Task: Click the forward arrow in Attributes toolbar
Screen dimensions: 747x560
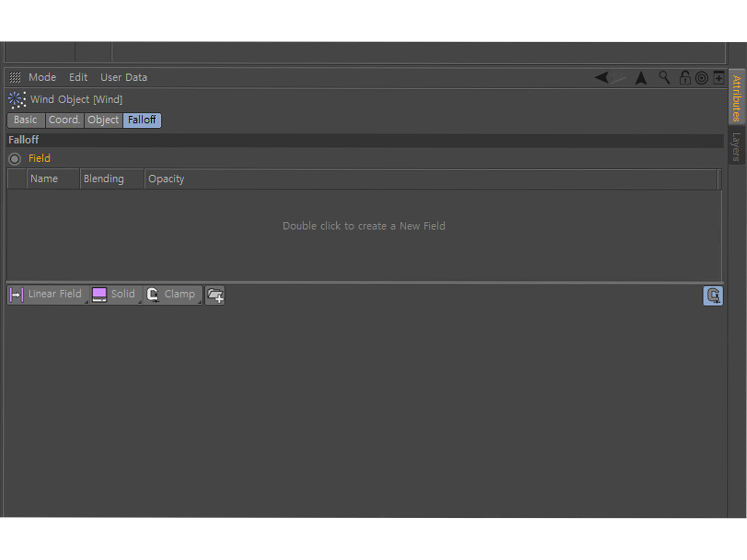Action: click(618, 77)
